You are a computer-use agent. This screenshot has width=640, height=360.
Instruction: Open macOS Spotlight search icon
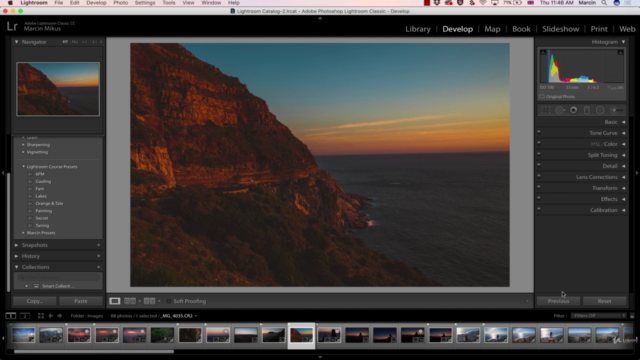point(604,3)
